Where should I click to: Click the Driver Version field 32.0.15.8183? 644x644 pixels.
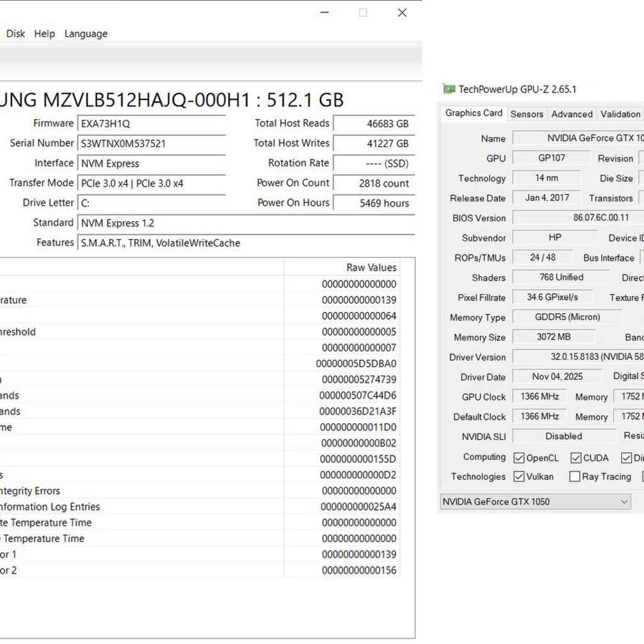click(578, 357)
